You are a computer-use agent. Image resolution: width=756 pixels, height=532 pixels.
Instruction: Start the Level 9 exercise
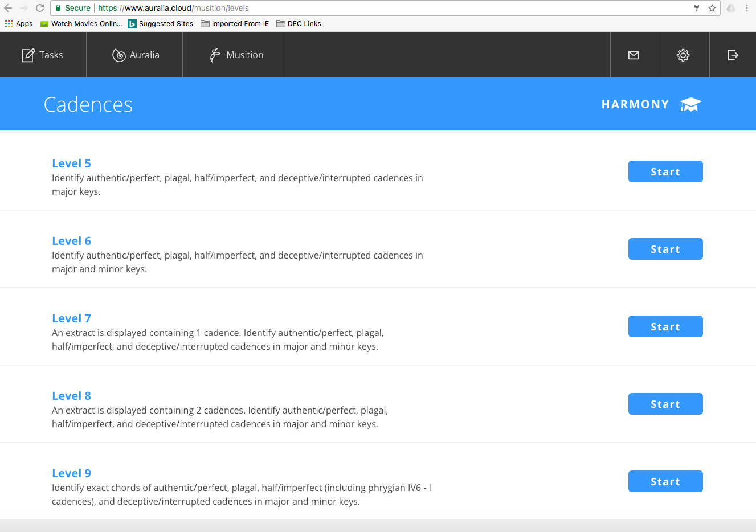coord(665,481)
